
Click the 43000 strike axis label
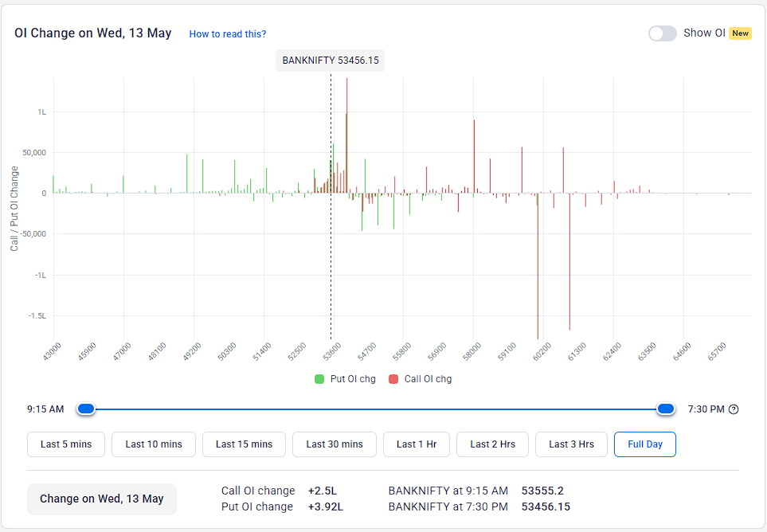(52, 351)
